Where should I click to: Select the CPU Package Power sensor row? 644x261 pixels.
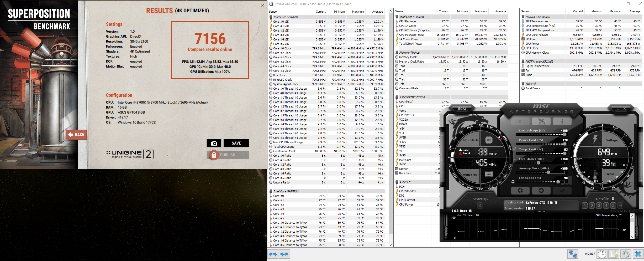[451, 35]
